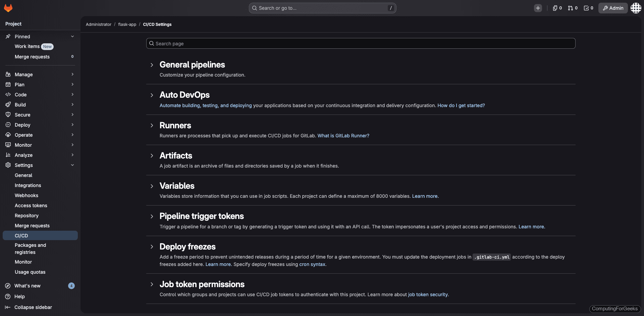Click the Deploy rocket icon

8,125
